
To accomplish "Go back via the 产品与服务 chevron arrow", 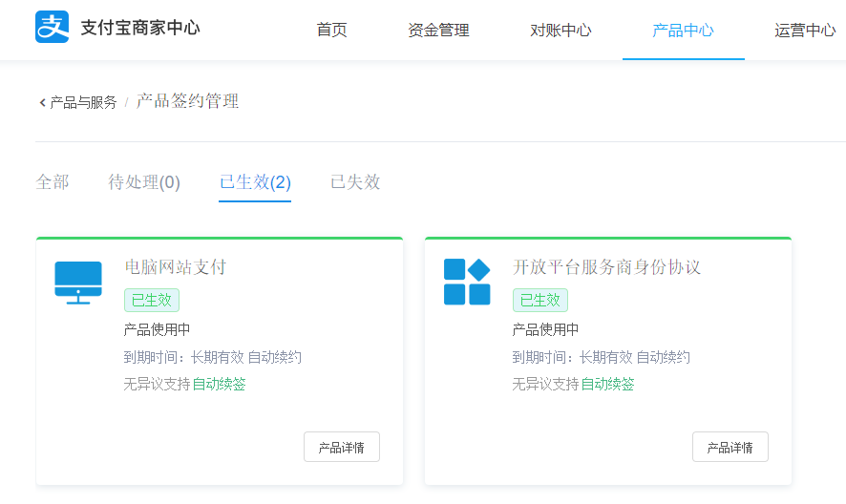I will pyautogui.click(x=42, y=102).
